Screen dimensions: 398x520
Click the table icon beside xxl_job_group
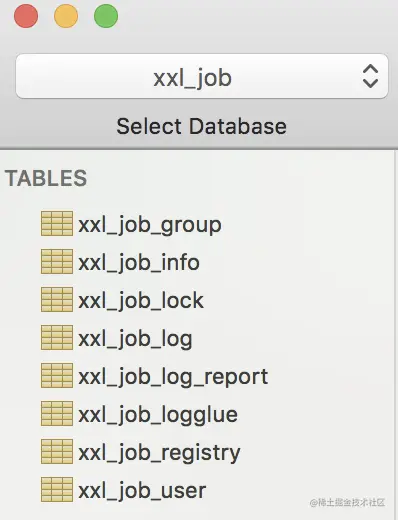57,223
